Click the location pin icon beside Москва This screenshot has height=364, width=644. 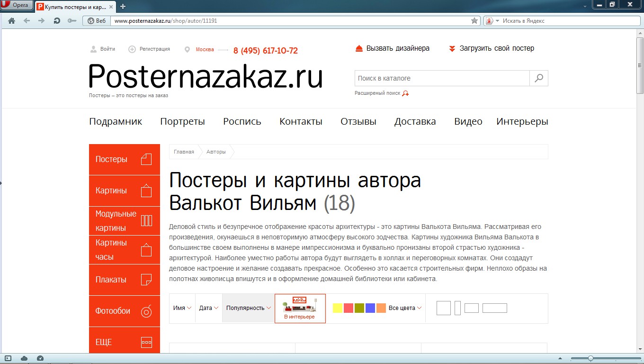click(x=187, y=50)
